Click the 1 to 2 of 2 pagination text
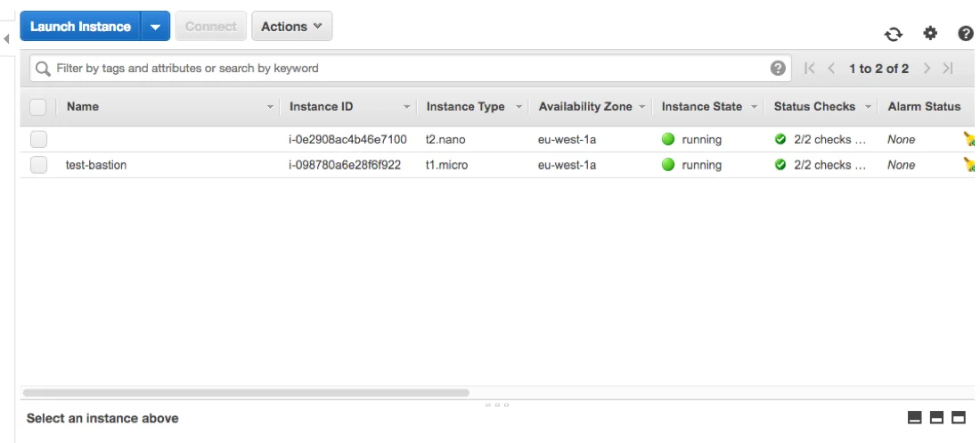This screenshot has width=980, height=443. click(878, 69)
